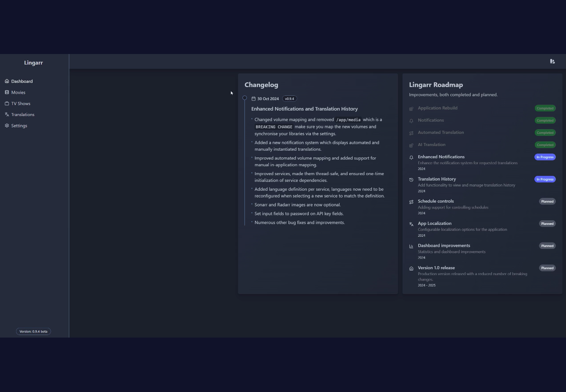Click Completed badge for Automated Translation

click(545, 132)
